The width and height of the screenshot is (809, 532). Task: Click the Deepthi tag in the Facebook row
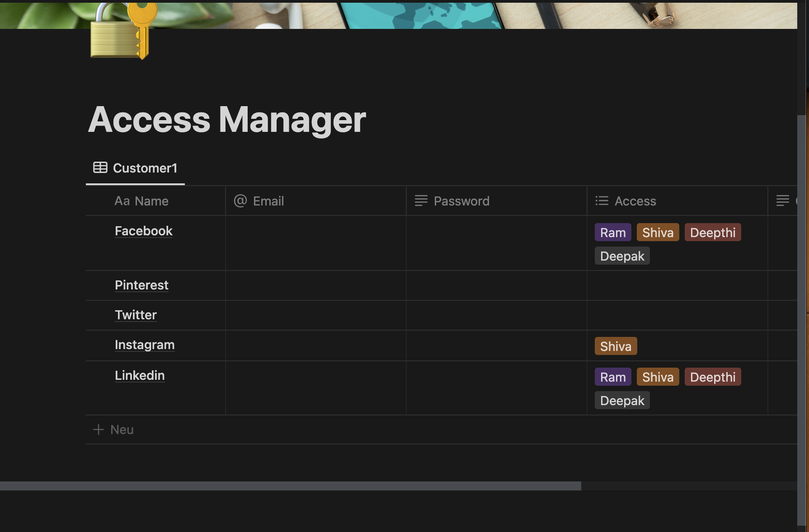coord(713,233)
